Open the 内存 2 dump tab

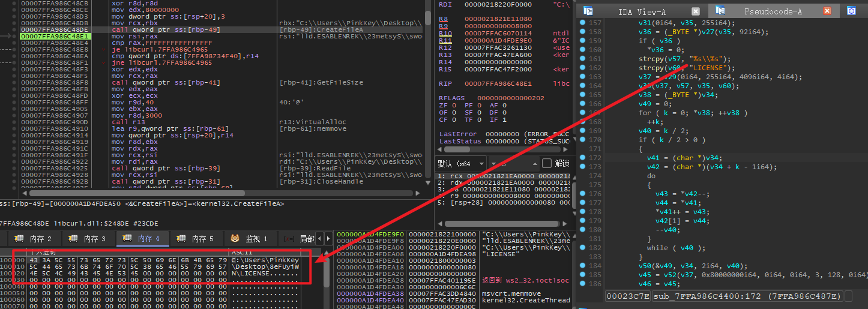34,238
